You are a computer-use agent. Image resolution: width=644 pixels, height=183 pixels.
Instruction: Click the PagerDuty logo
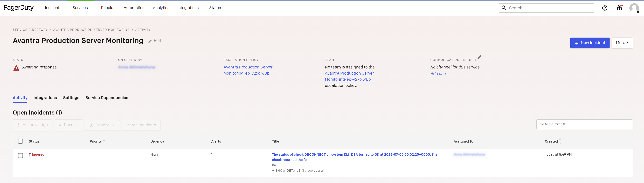pos(18,8)
